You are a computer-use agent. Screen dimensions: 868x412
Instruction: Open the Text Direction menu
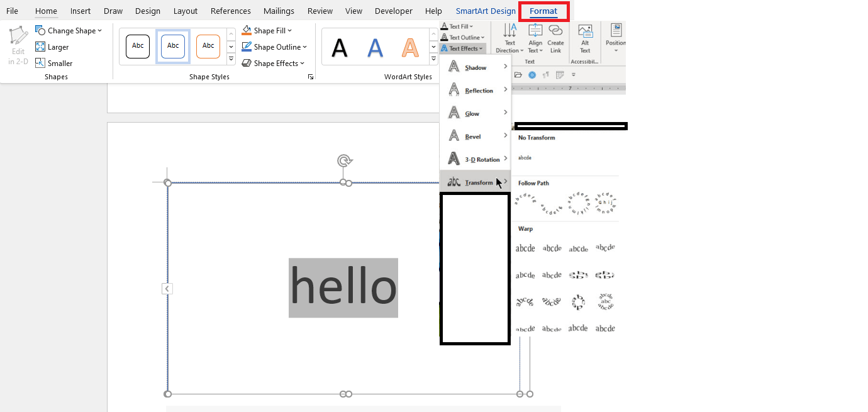(510, 38)
